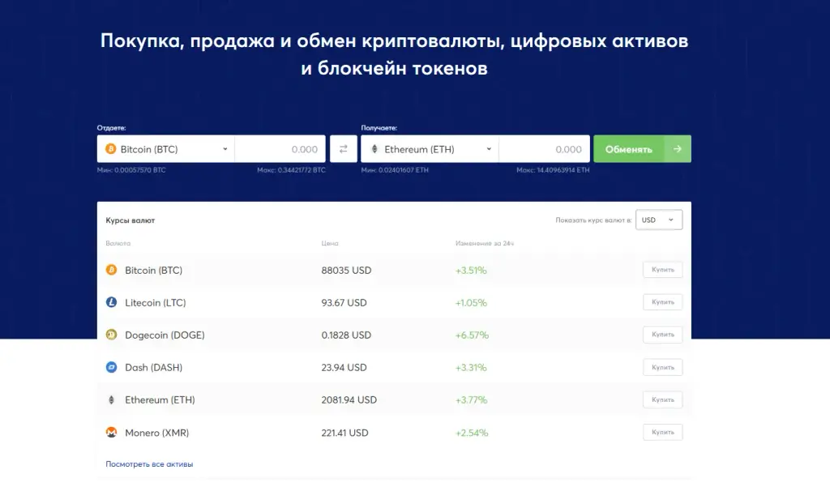830x504 pixels.
Task: Click the green Обменять button
Action: tap(642, 149)
